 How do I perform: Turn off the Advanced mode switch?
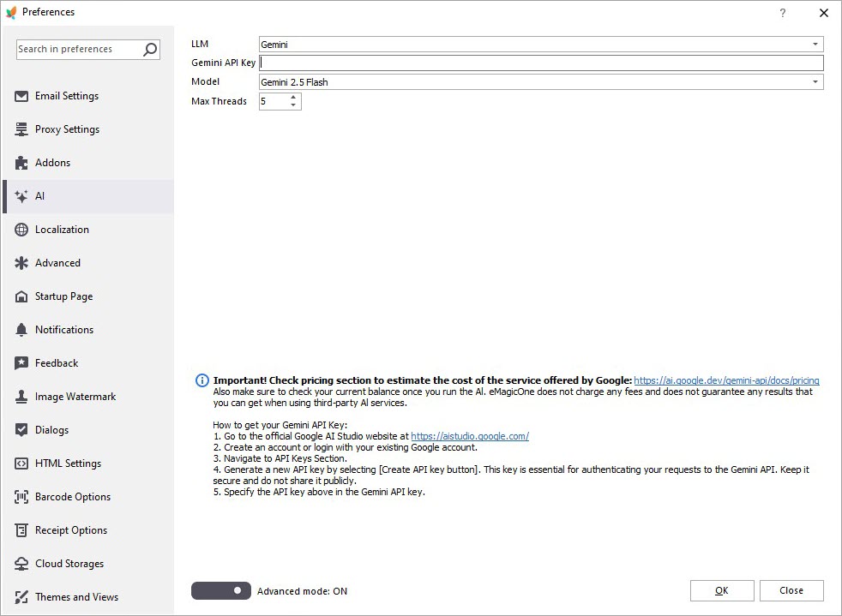click(x=220, y=591)
